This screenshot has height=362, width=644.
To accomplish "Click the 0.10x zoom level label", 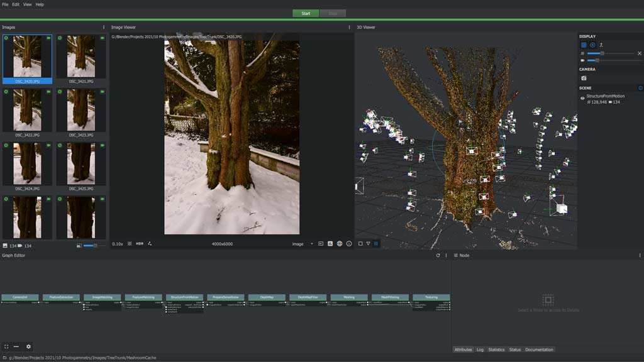I will pyautogui.click(x=118, y=244).
